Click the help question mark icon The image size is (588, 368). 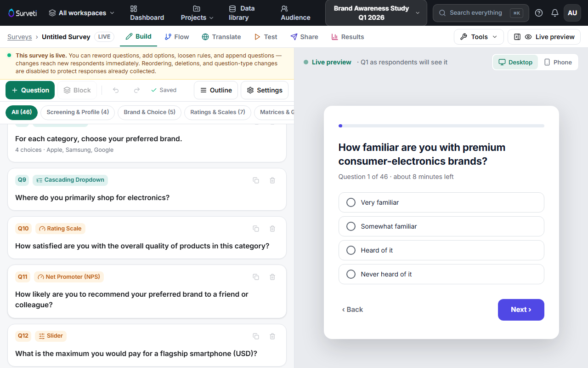(x=539, y=13)
